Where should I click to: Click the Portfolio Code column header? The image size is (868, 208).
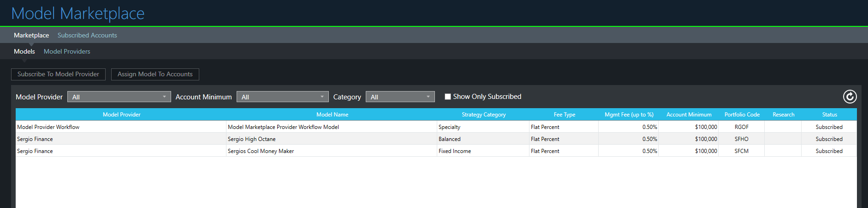coord(742,115)
